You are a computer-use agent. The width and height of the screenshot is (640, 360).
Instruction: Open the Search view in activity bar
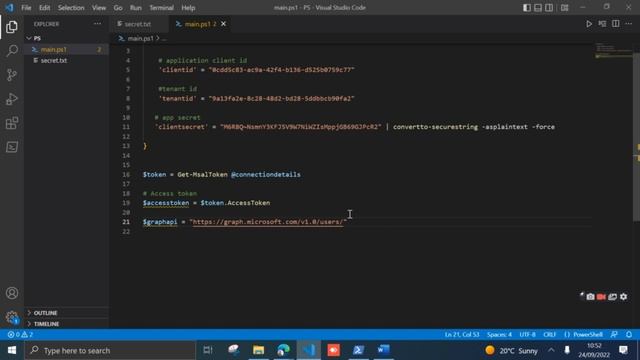(12, 51)
